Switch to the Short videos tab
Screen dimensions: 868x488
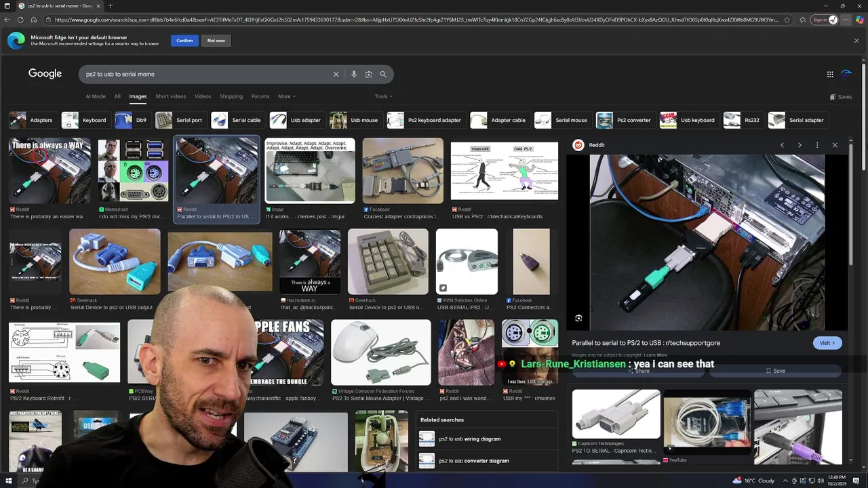(x=170, y=96)
